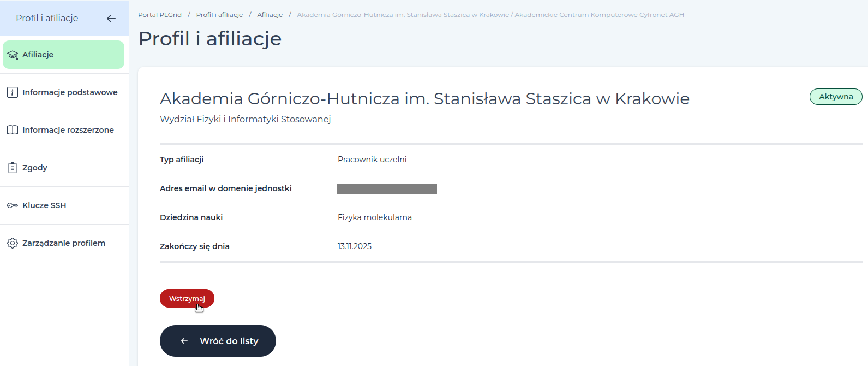Click the graduation cap Afiliacje icon
The image size is (868, 366).
tap(13, 55)
